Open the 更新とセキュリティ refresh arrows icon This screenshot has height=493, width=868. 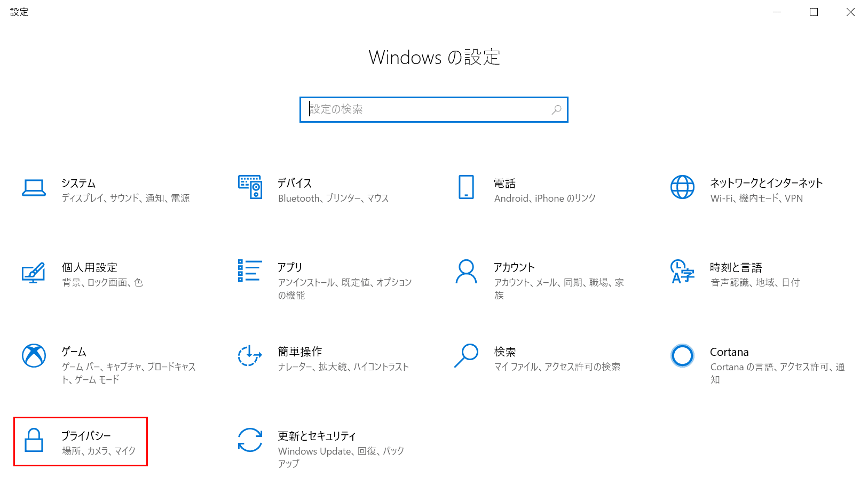coord(250,440)
